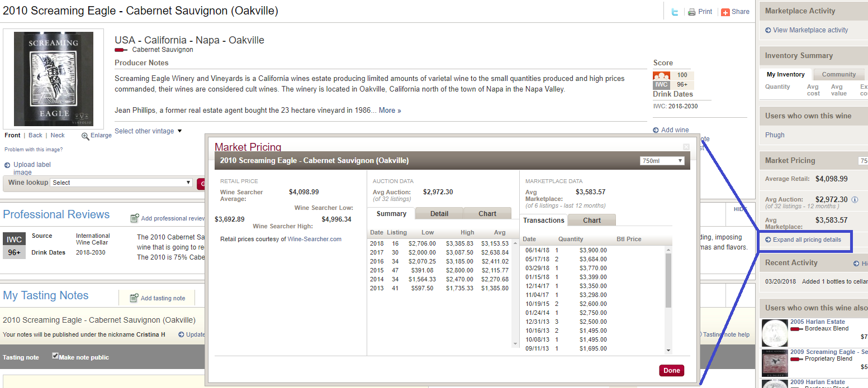Select the My Inventory tab
Viewport: 868px width, 388px height.
pyautogui.click(x=786, y=74)
